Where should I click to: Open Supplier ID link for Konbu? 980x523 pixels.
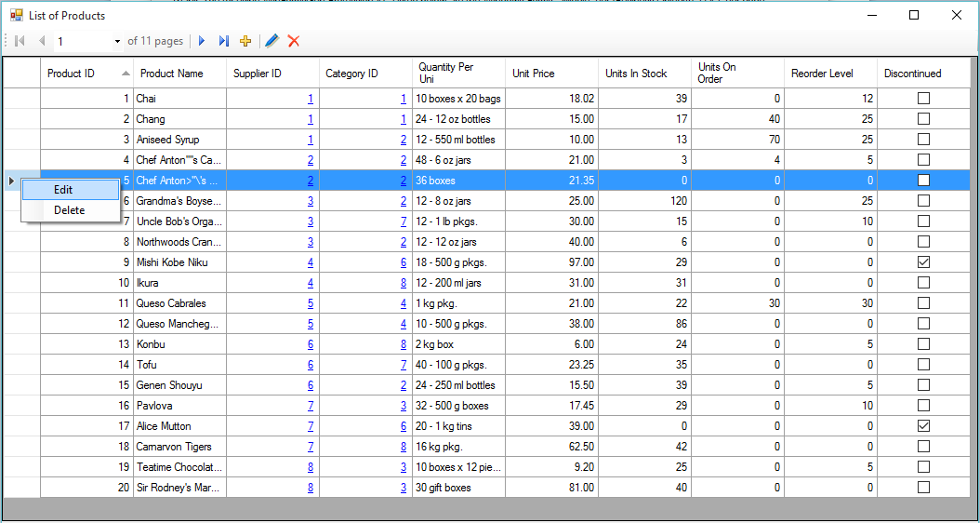coord(311,344)
